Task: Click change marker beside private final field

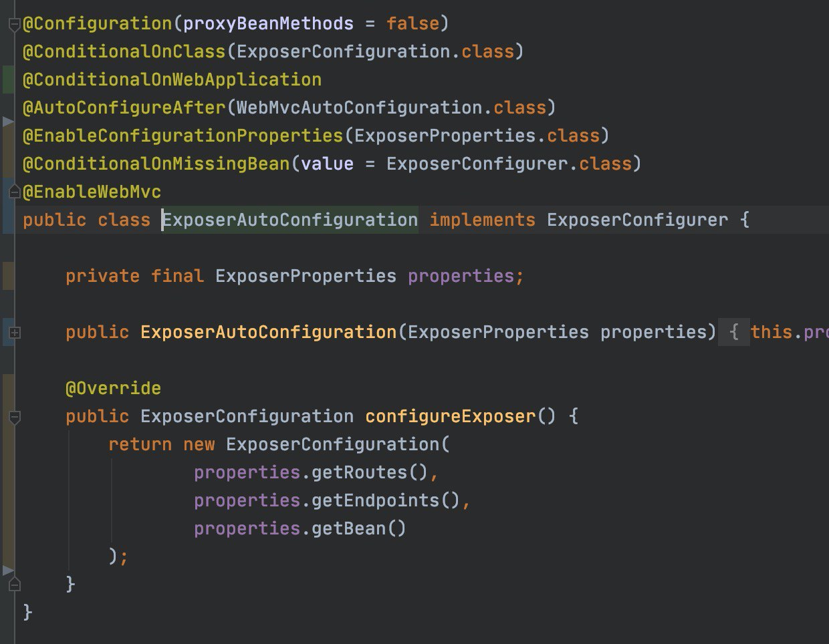Action: click(7, 276)
